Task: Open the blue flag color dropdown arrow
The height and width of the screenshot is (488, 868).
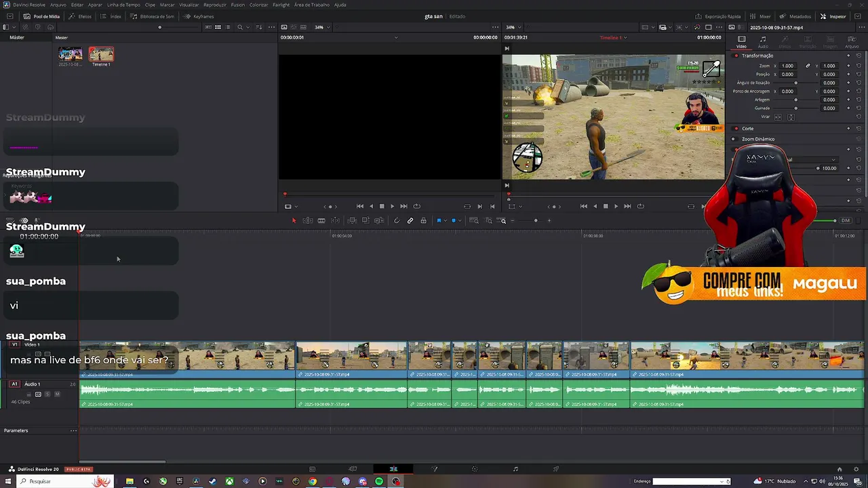Action: 445,220
